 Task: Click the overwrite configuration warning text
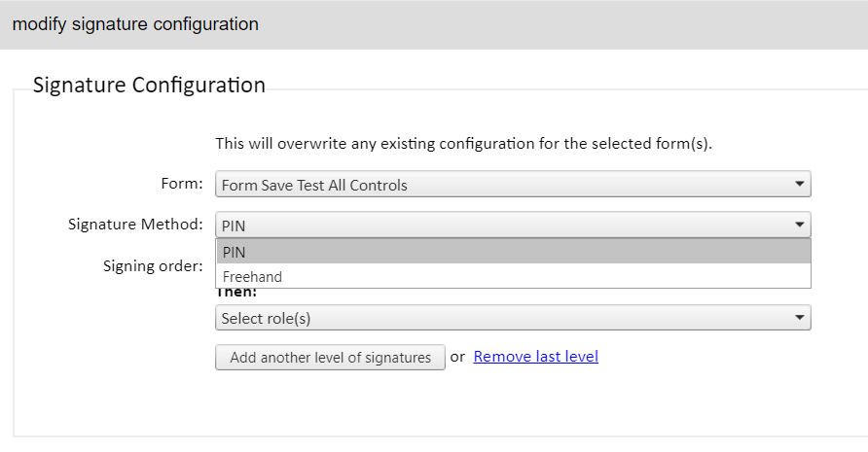coord(463,144)
